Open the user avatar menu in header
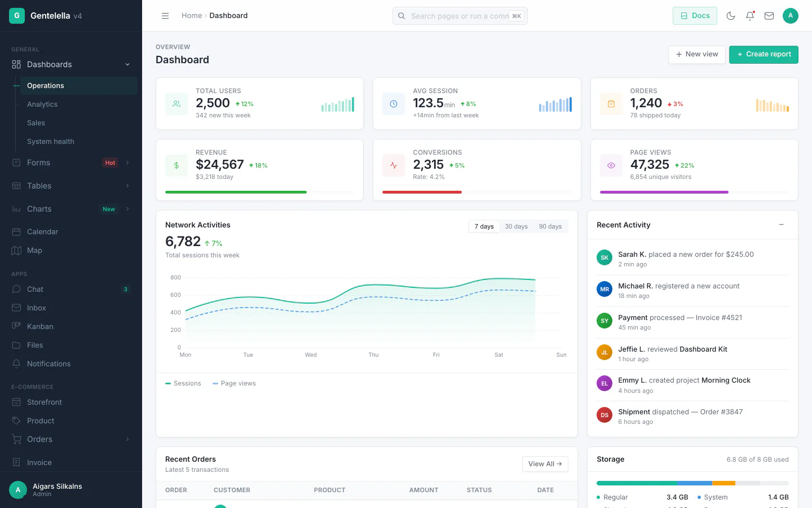This screenshot has height=508, width=812. point(791,16)
